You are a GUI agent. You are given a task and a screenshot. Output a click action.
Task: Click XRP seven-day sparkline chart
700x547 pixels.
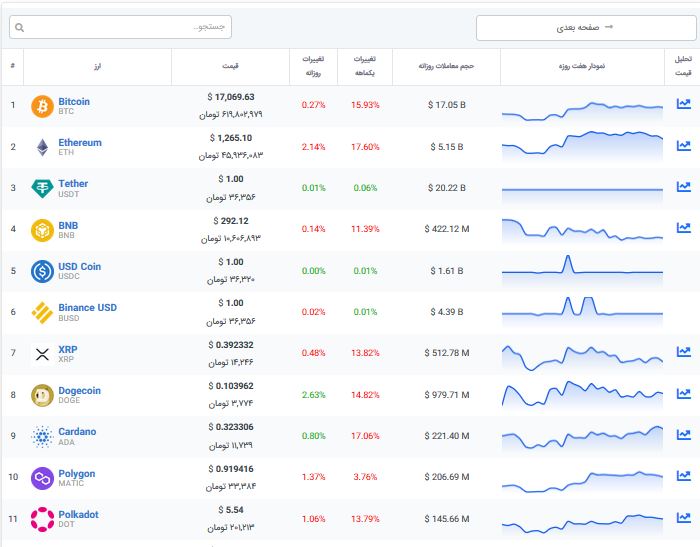[582, 357]
